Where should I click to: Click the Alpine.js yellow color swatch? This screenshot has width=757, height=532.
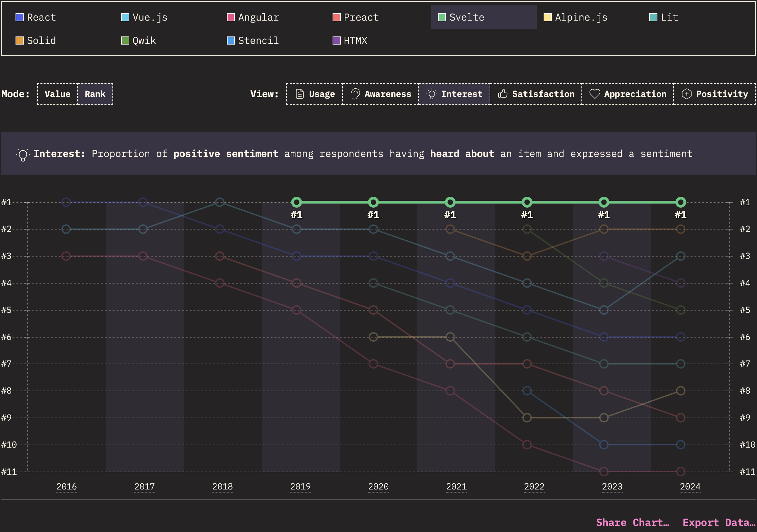coord(548,17)
